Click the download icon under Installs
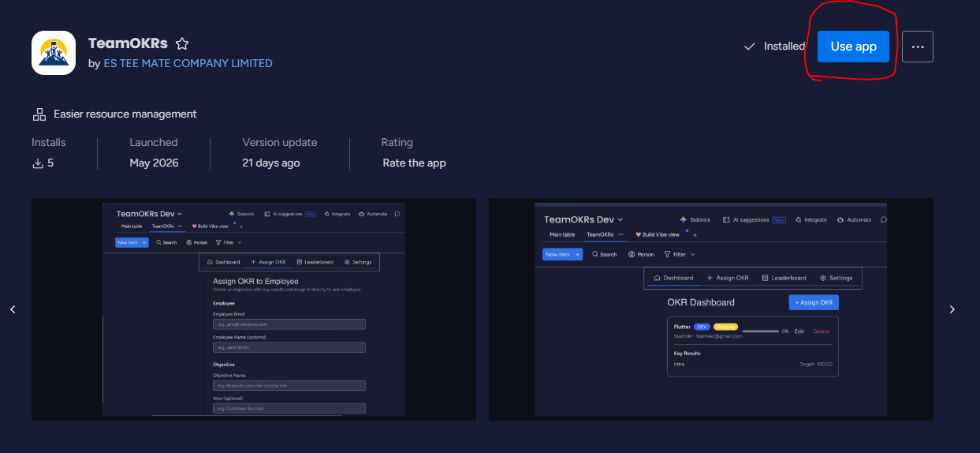The image size is (980, 453). pos(37,163)
